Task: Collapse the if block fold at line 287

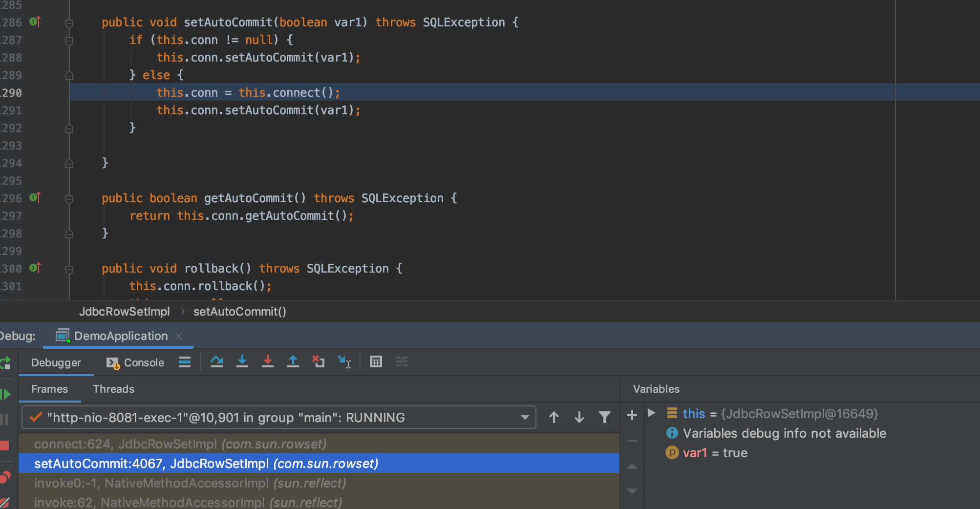Action: [x=69, y=41]
